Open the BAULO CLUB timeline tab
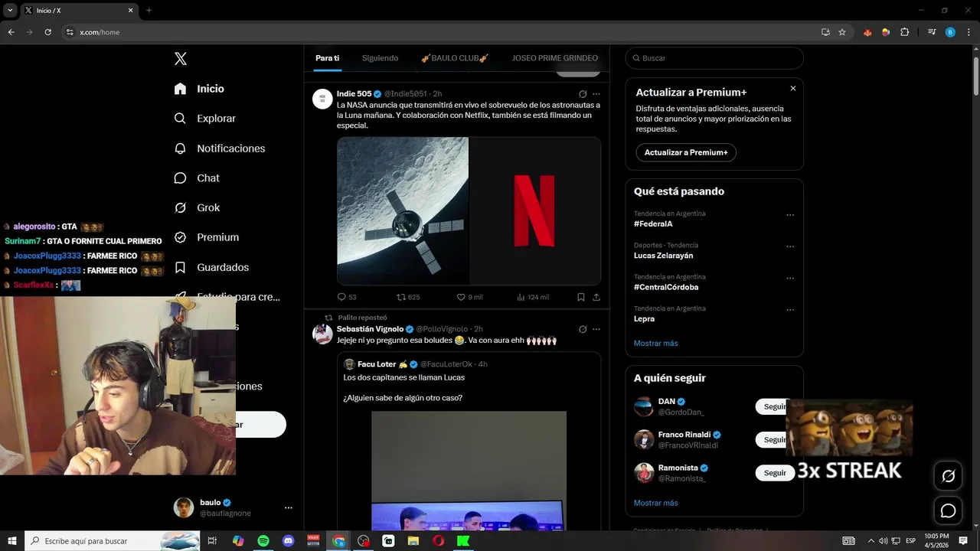 [x=455, y=58]
